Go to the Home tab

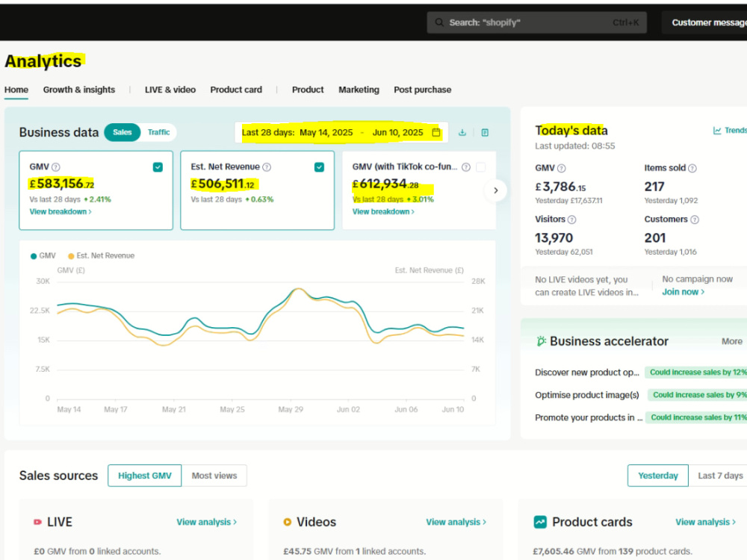coord(16,90)
